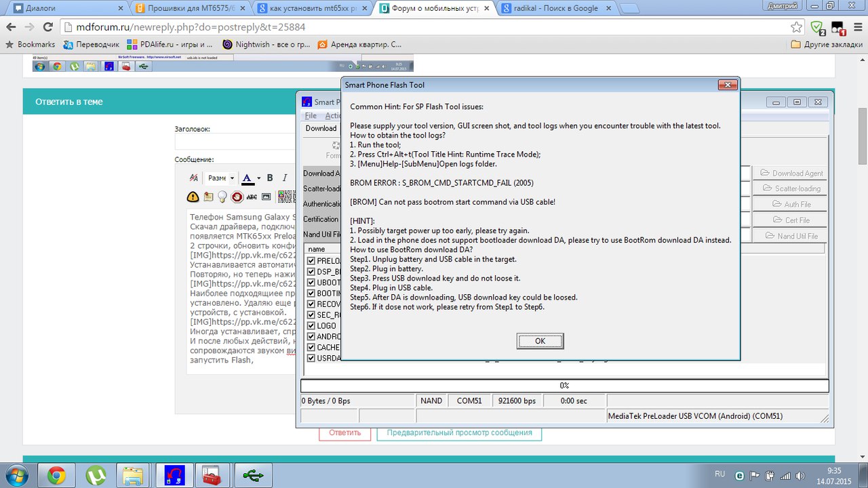
Task: Click the light bulb icon in editor
Action: [222, 197]
